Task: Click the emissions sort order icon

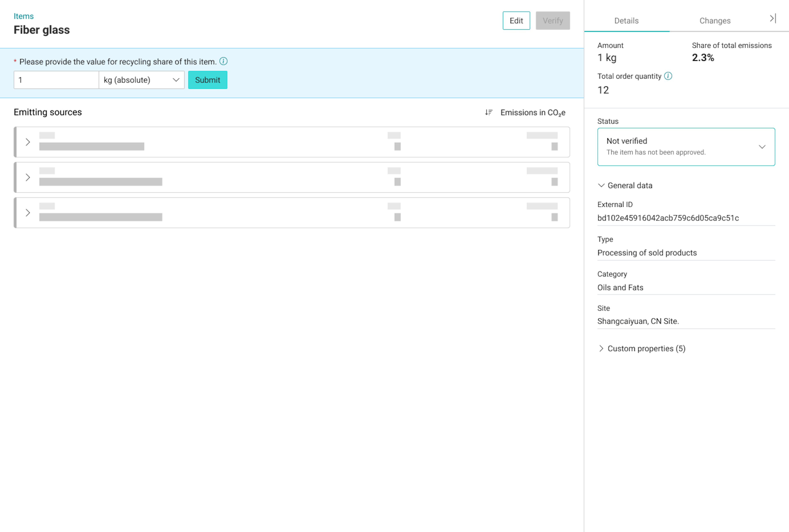Action: point(488,112)
